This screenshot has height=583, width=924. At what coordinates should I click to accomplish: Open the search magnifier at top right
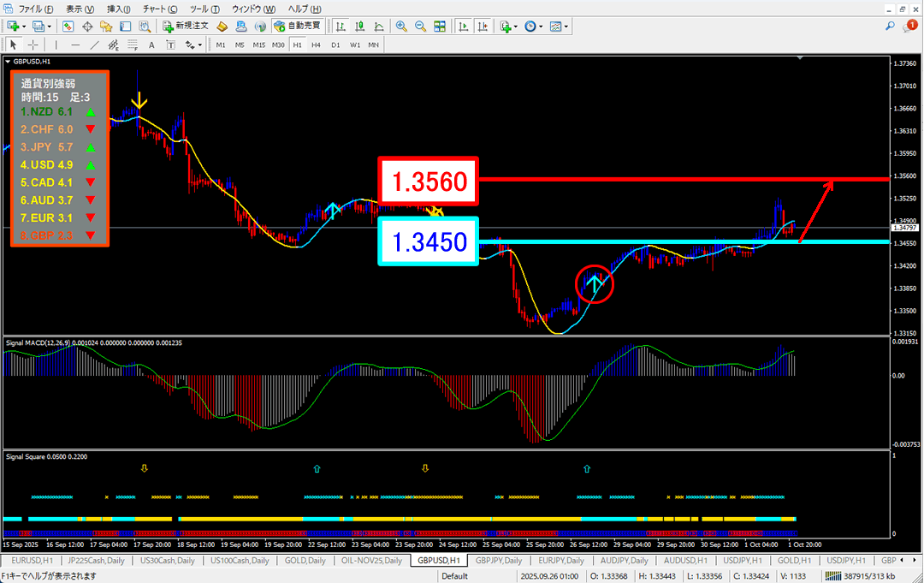coord(891,27)
